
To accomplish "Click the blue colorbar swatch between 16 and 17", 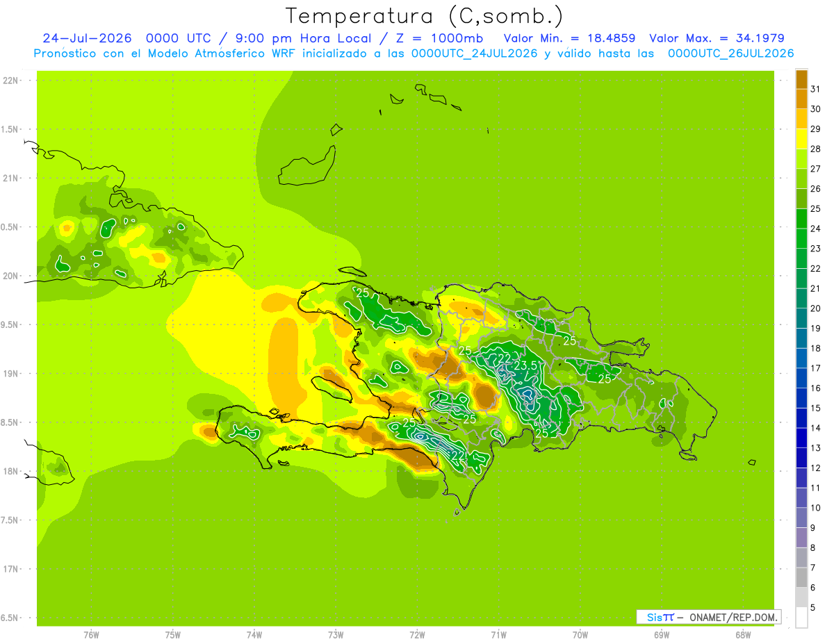I will point(801,378).
